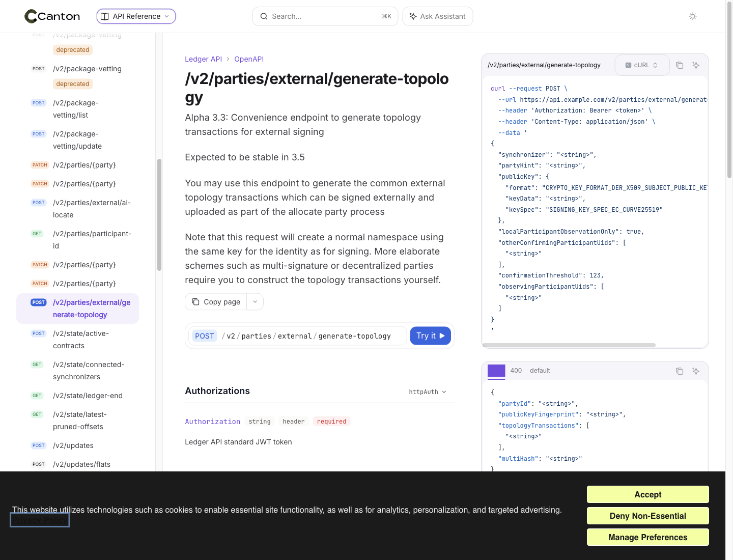Click the Canton logo
The height and width of the screenshot is (560, 733).
52,16
